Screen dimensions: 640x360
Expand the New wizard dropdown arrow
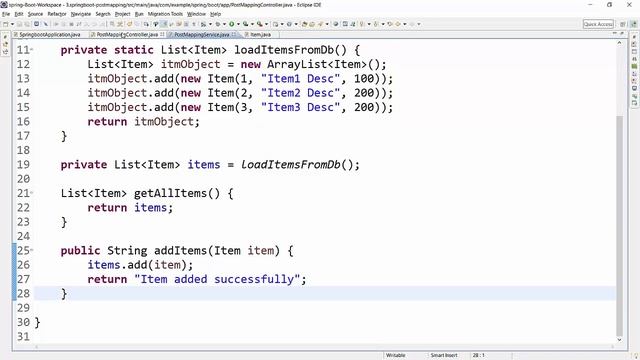click(x=12, y=24)
